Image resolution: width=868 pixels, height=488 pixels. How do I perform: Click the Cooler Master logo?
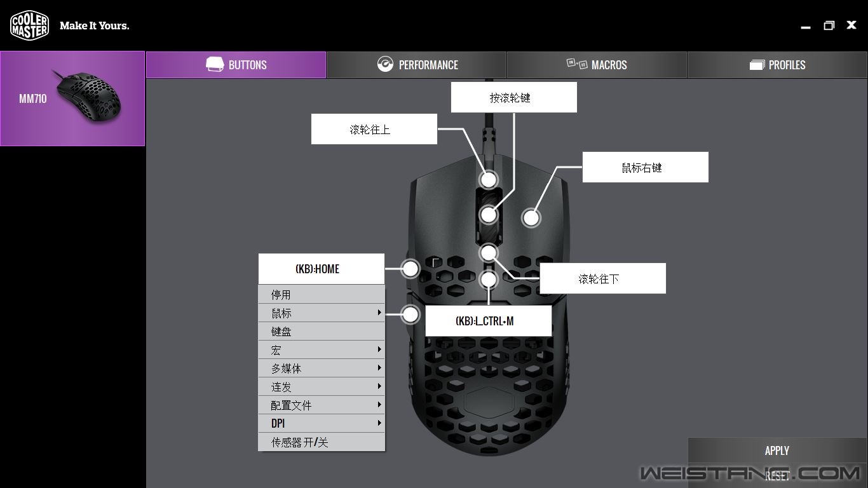[x=29, y=25]
